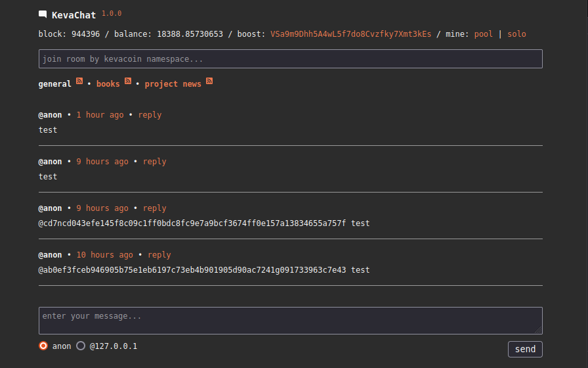Click the balance 18388.85730653 value
Image resolution: width=588 pixels, height=368 pixels.
point(169,34)
